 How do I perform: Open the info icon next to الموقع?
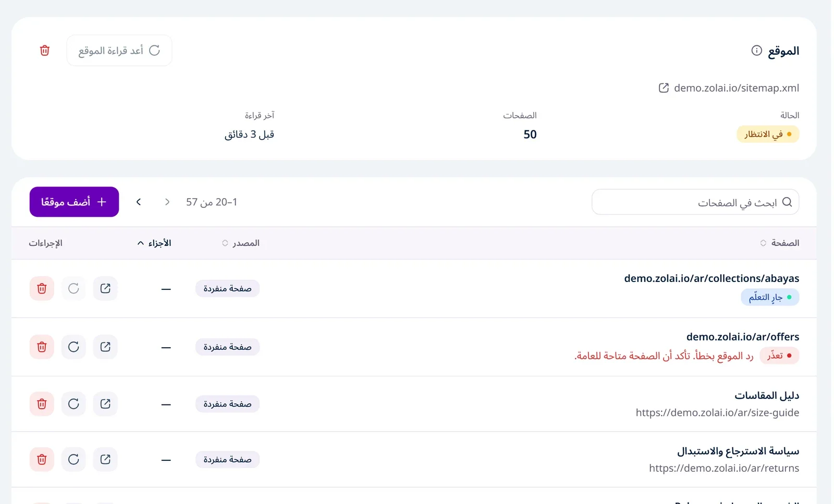coord(756,51)
